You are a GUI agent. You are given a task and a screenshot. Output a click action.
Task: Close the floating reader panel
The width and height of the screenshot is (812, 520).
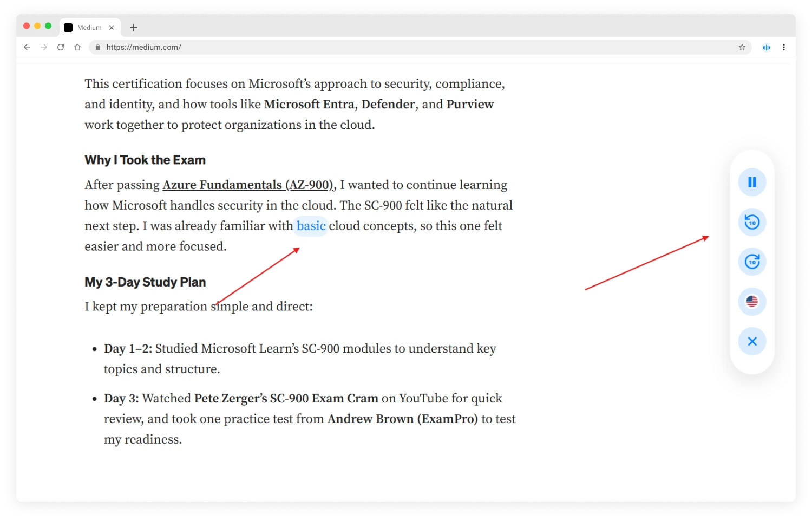point(752,341)
